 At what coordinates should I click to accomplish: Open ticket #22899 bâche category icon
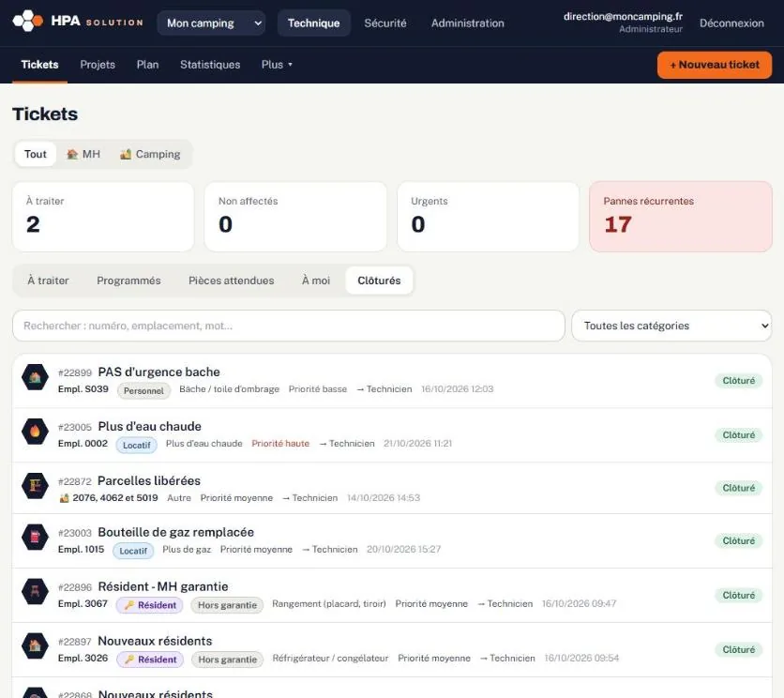coord(35,377)
